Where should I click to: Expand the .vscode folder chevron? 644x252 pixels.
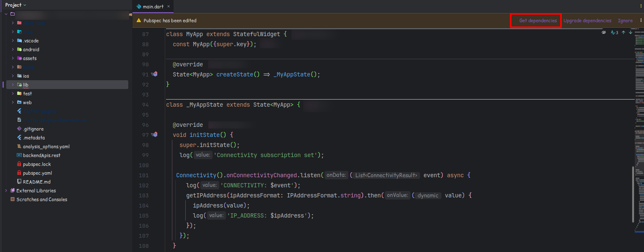13,41
